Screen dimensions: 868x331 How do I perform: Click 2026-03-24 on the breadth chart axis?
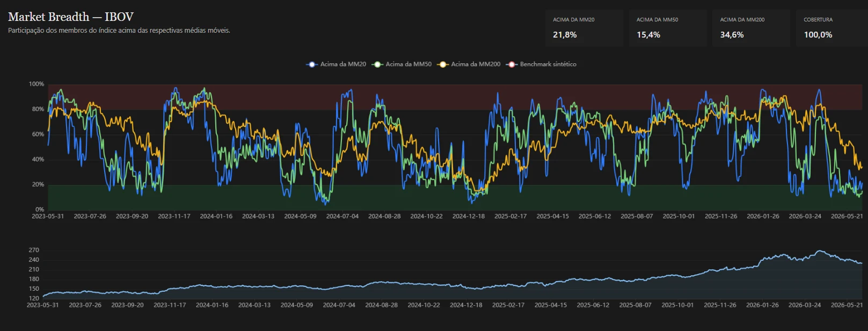[x=805, y=216]
